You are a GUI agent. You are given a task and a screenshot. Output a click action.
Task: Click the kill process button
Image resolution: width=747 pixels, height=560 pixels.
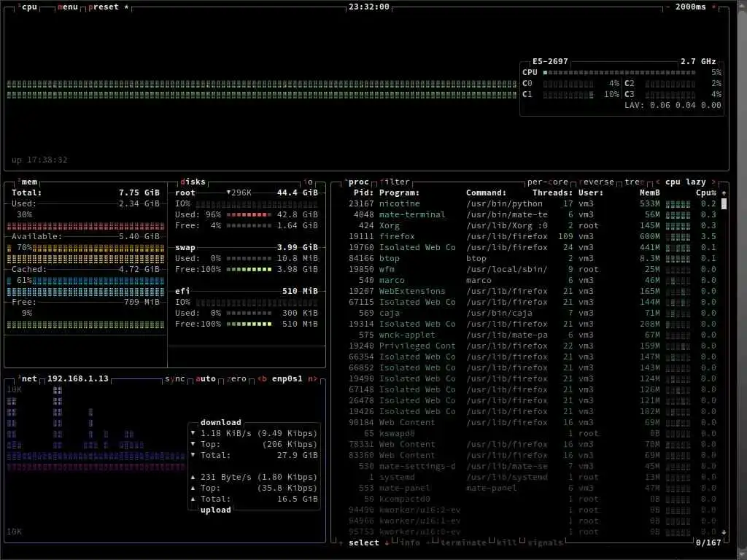[507, 542]
